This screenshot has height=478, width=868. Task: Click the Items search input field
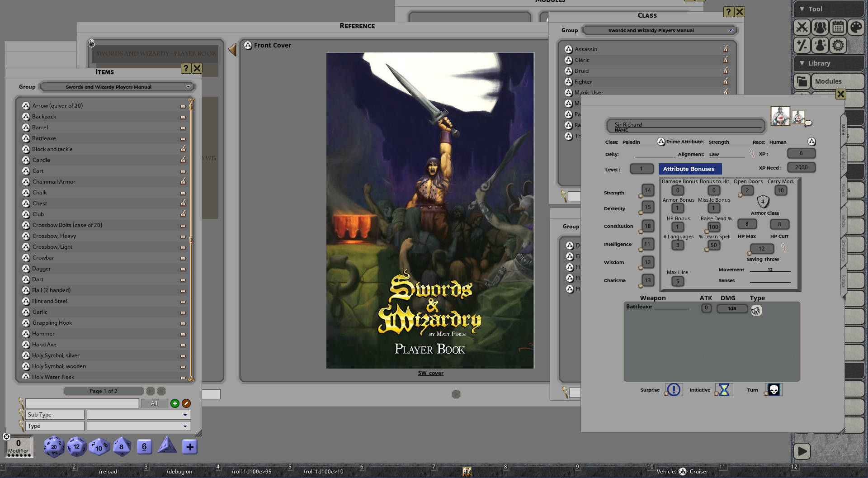tap(82, 403)
